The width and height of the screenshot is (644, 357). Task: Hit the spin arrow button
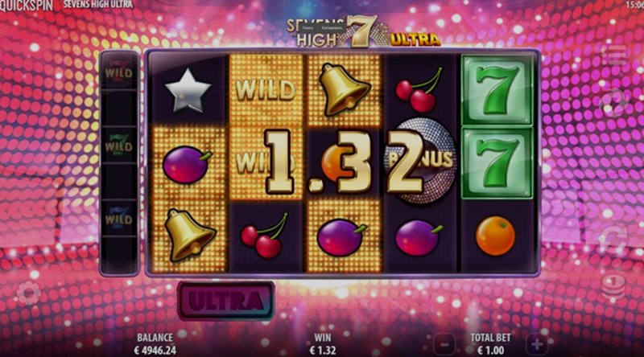pos(613,239)
